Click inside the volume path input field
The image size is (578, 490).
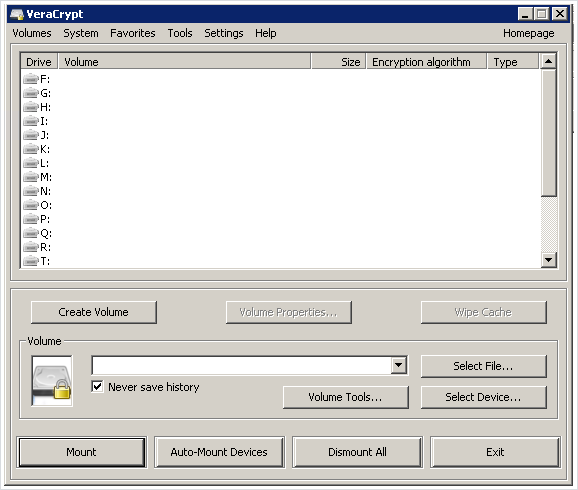tap(241, 365)
